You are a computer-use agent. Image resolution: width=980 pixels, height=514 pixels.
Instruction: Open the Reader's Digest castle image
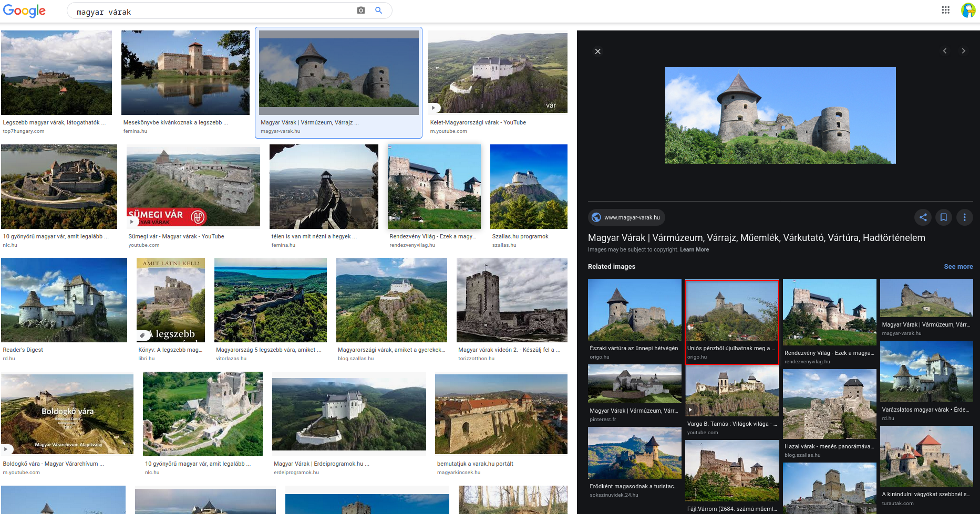pos(64,300)
